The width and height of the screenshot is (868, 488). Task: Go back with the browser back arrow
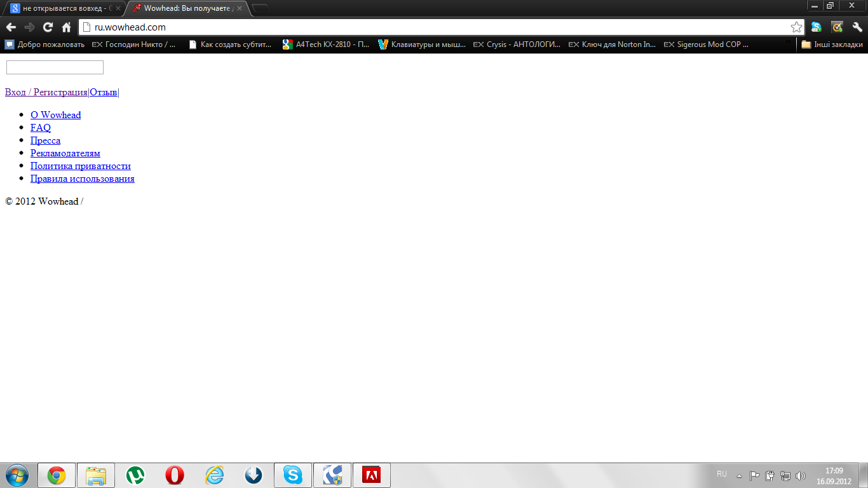11,27
